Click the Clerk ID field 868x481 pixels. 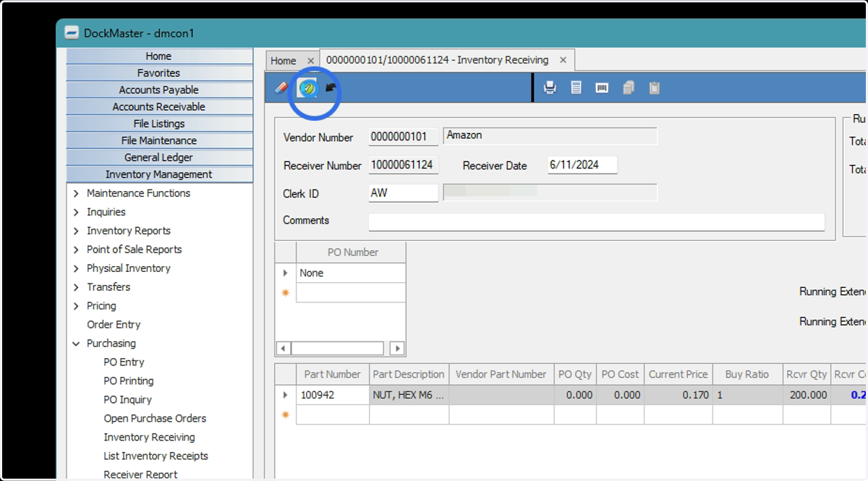[x=404, y=193]
